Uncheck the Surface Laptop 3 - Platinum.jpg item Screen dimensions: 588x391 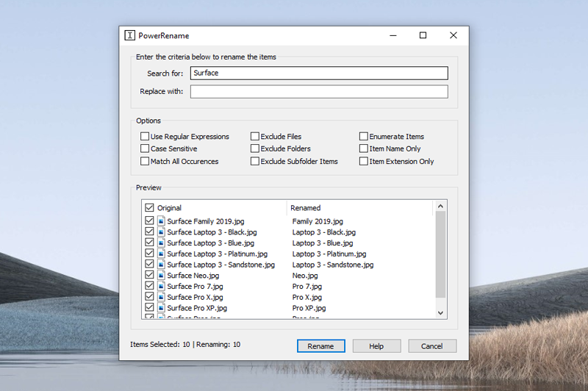coord(150,254)
